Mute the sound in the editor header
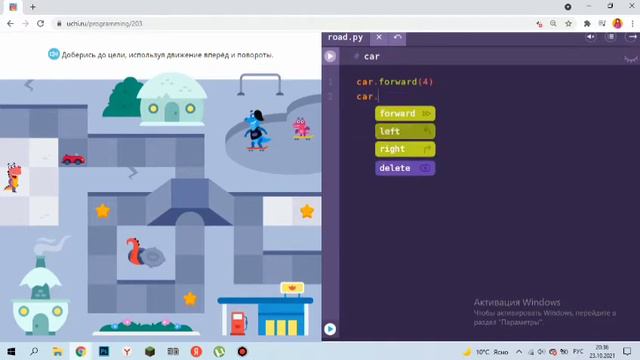Image resolution: width=640 pixels, height=360 pixels. tap(591, 37)
